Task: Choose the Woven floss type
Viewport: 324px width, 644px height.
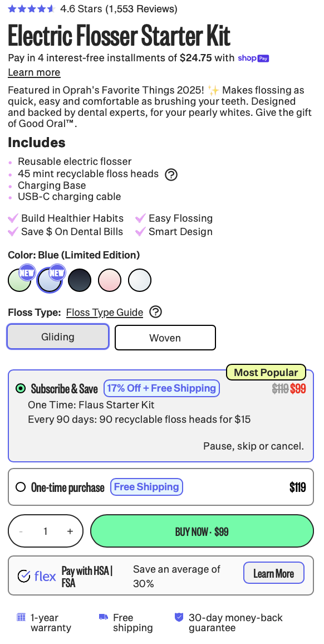Action: click(165, 338)
